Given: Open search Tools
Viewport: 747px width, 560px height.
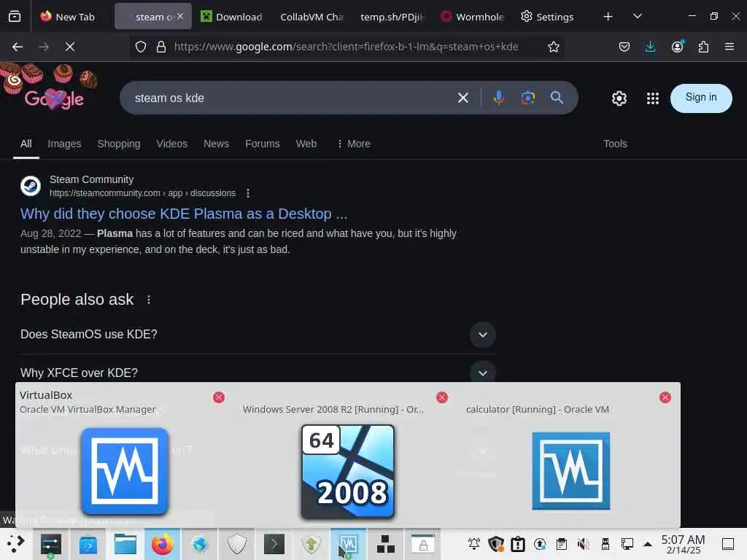Looking at the screenshot, I should 615,144.
